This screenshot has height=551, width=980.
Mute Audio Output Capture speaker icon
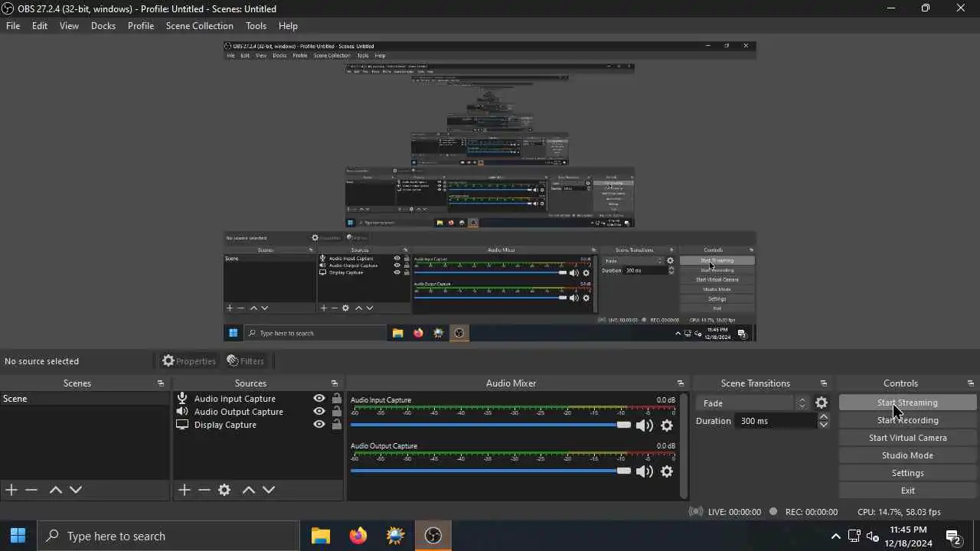point(645,471)
